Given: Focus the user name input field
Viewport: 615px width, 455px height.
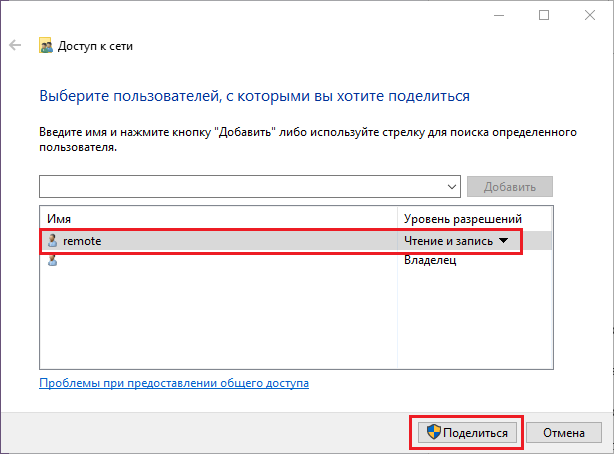Looking at the screenshot, I should point(240,187).
